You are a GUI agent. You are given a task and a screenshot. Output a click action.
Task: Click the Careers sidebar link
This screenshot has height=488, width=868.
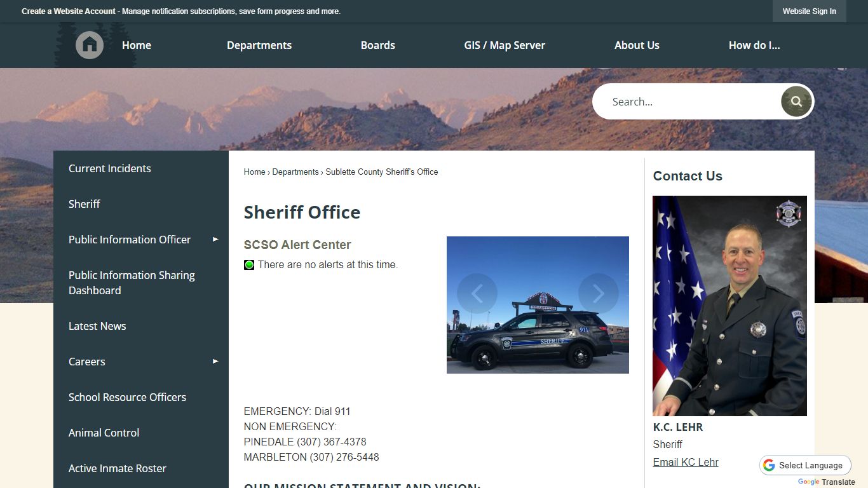[x=87, y=362]
